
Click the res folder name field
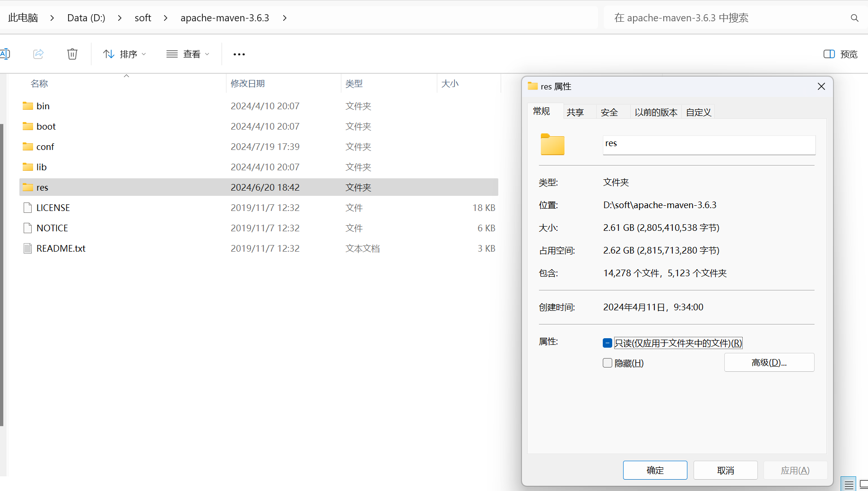click(x=709, y=144)
